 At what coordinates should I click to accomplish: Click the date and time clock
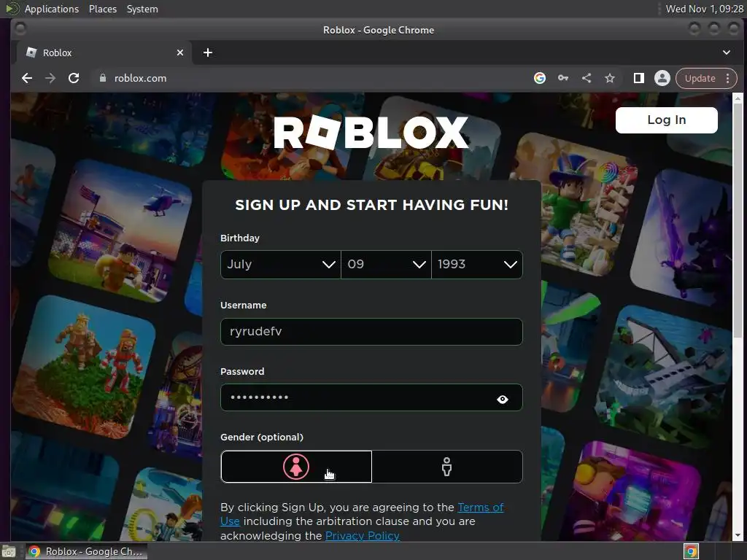(704, 9)
